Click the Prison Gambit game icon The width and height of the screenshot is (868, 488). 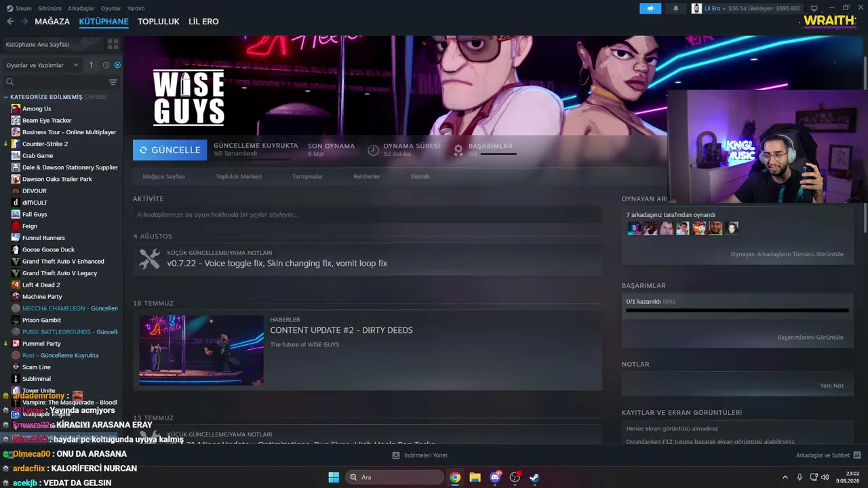tap(16, 320)
